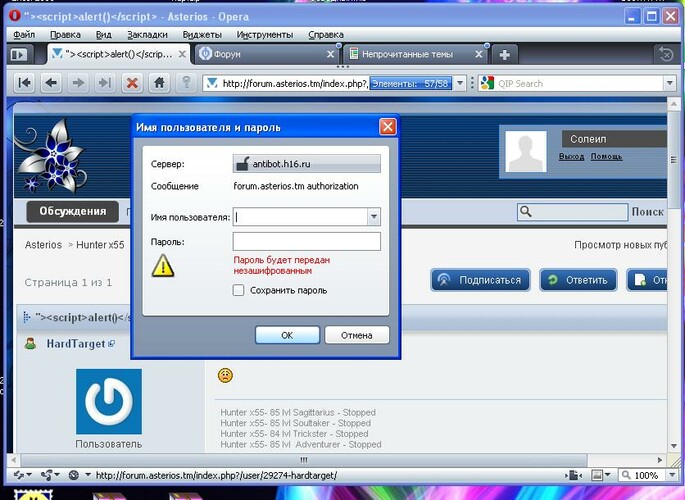Click the Подписаться button
This screenshot has height=500, width=685.
tap(480, 280)
